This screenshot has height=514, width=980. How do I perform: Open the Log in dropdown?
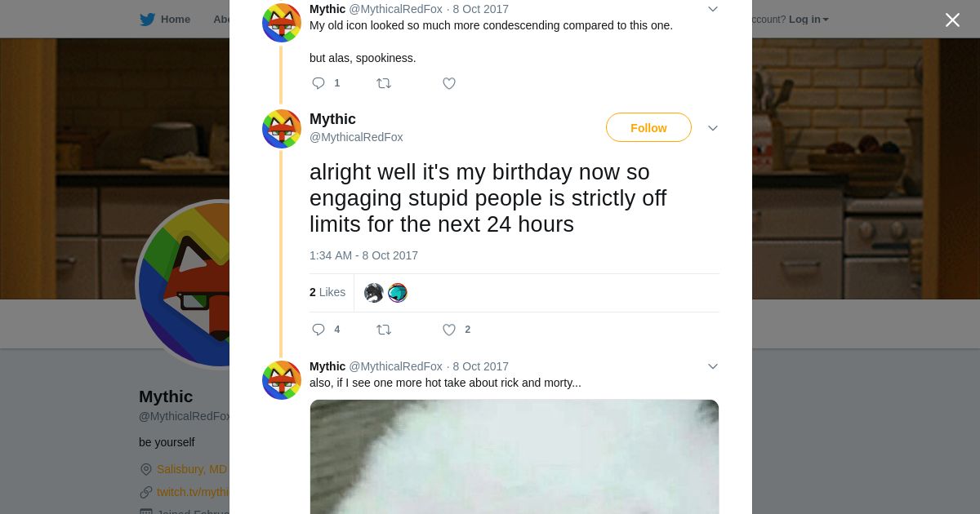(x=808, y=20)
